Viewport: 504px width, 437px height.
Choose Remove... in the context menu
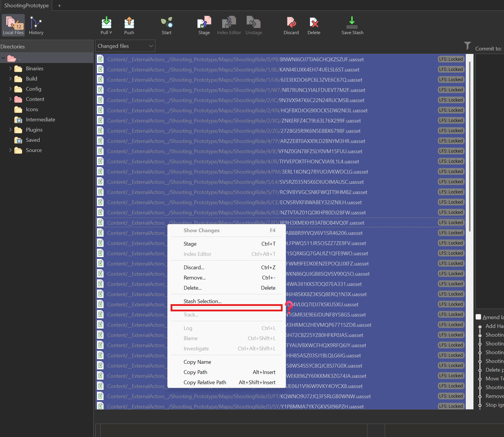(226, 278)
